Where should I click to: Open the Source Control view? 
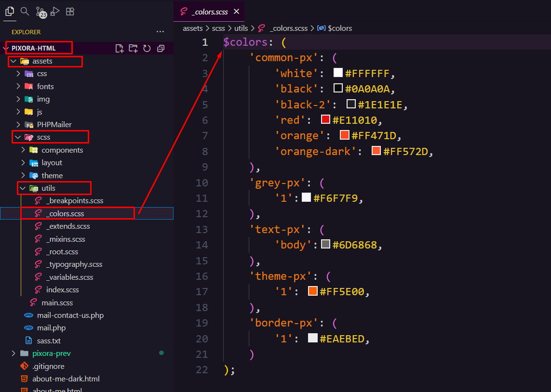click(40, 12)
